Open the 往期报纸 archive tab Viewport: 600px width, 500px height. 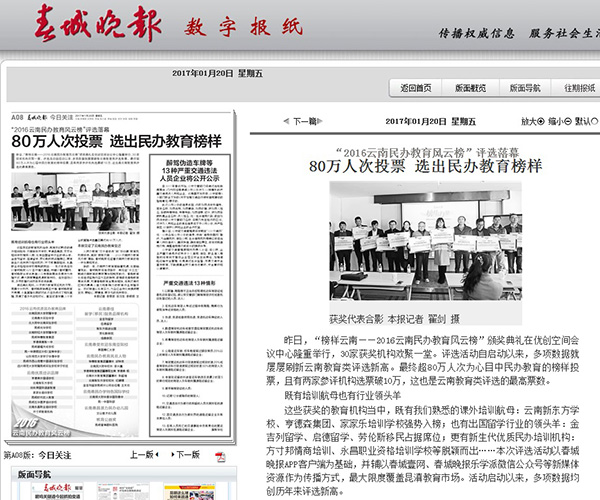coord(579,88)
